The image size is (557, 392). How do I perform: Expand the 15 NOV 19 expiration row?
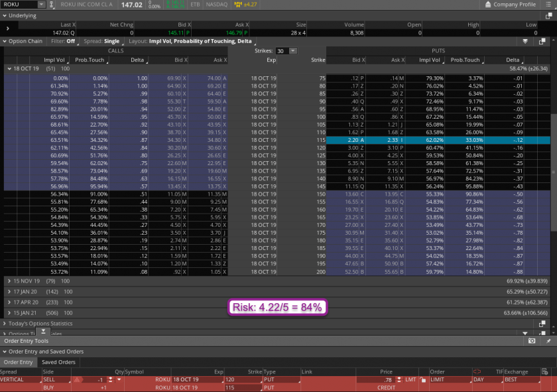(x=9, y=281)
